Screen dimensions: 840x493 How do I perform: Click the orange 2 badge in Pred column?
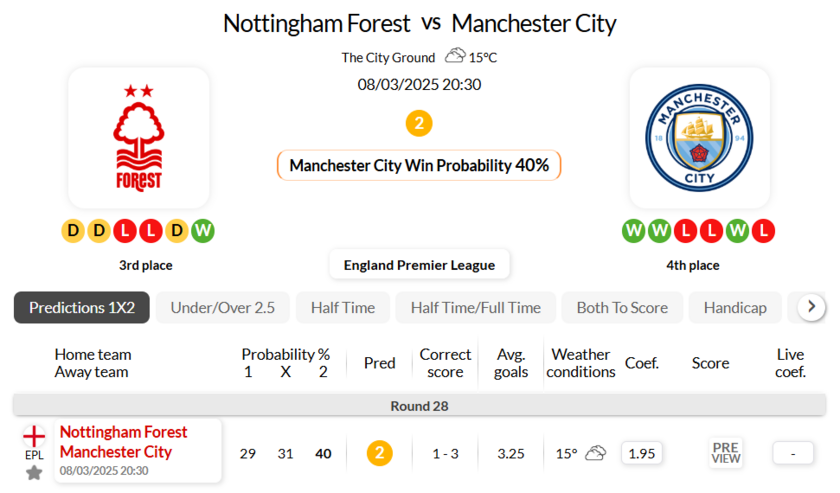(379, 453)
